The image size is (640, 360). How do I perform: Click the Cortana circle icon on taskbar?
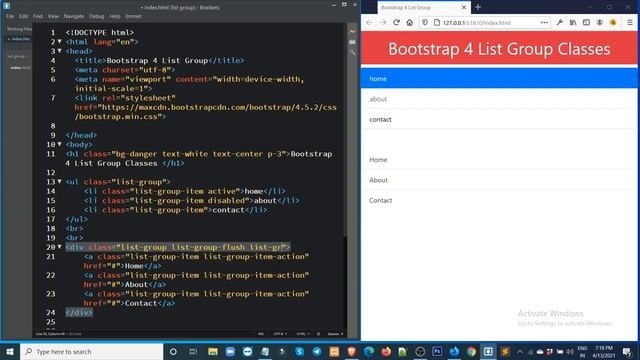pyautogui.click(x=173, y=351)
